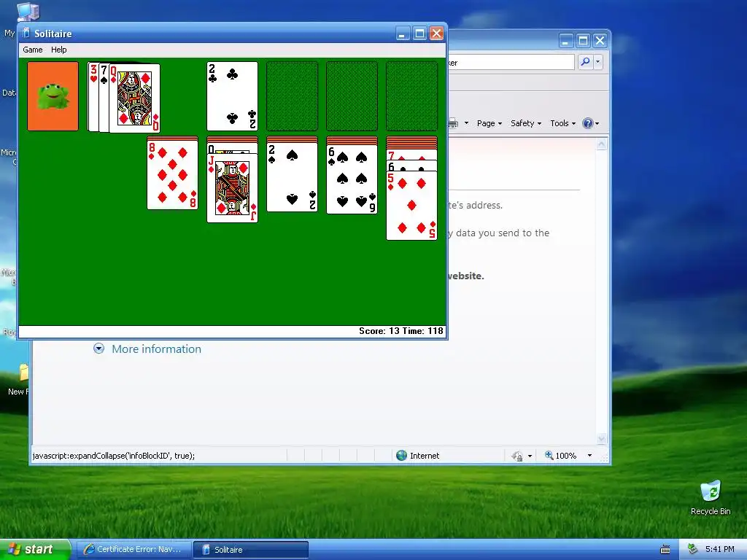The image size is (747, 560).
Task: Click the Internet Explorer help icon
Action: coord(588,123)
